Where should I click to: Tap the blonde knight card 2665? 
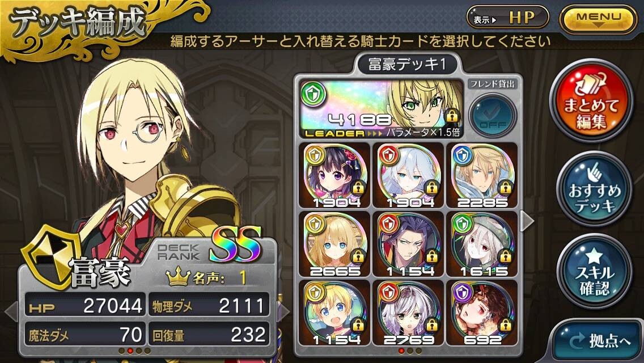pyautogui.click(x=334, y=244)
